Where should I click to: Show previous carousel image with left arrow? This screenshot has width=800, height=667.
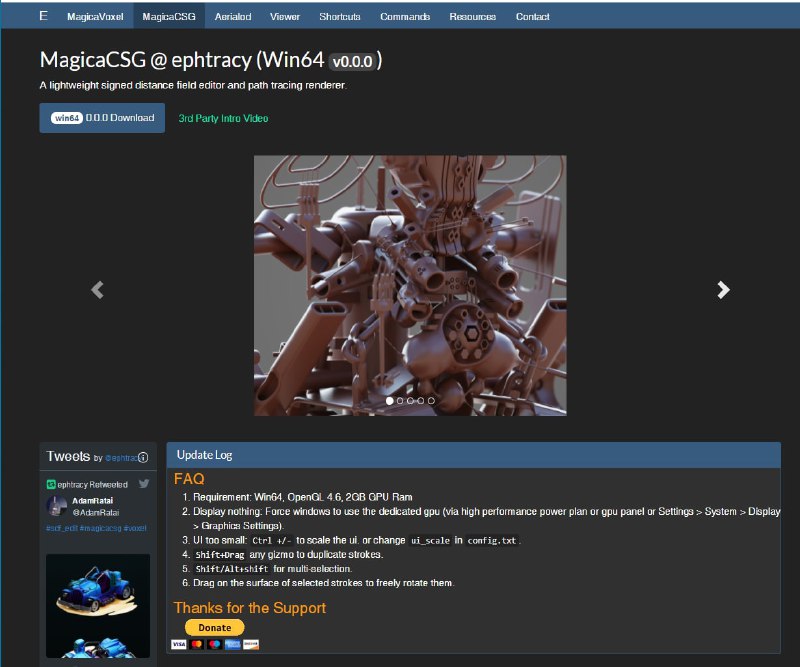pyautogui.click(x=97, y=290)
